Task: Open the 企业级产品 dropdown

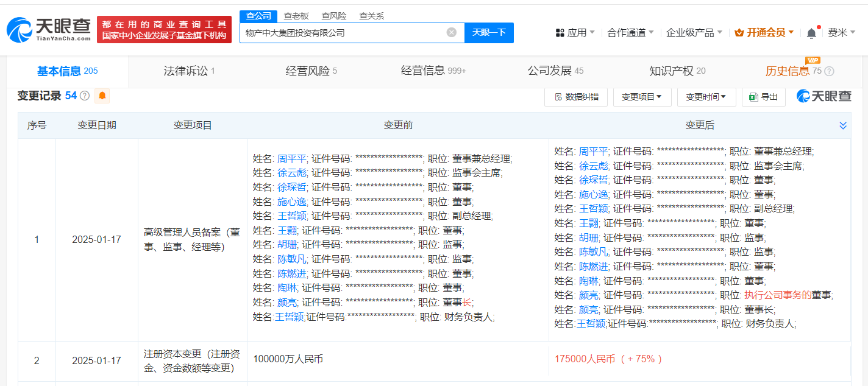Action: click(694, 33)
